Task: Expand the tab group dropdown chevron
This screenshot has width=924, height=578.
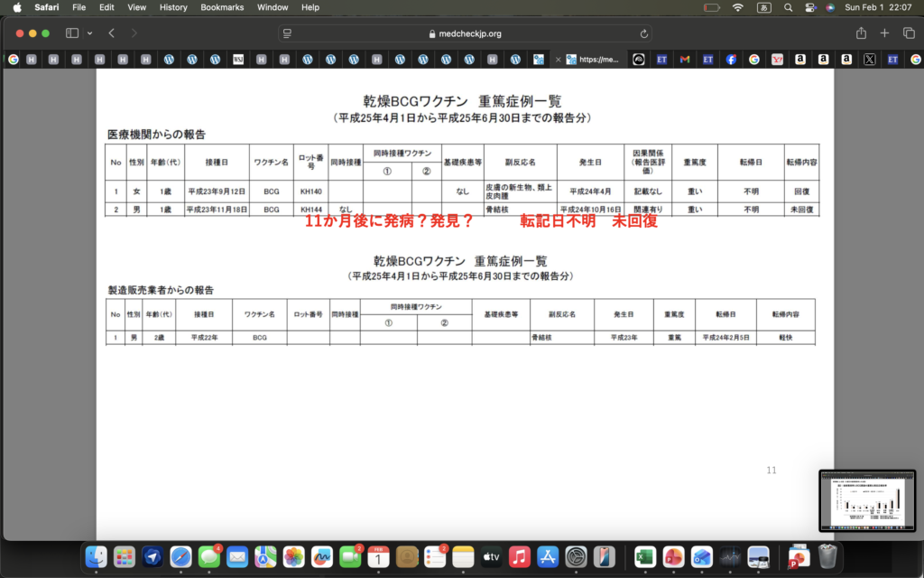Action: (89, 33)
